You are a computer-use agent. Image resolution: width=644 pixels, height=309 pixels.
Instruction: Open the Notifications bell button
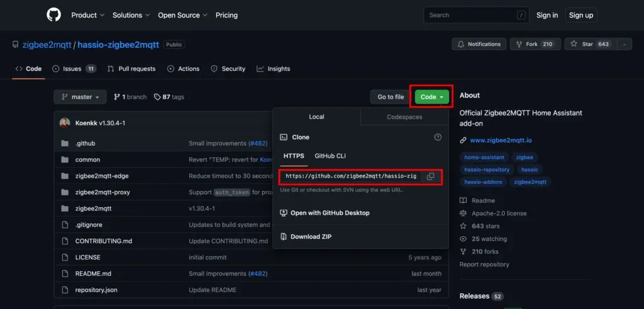[x=479, y=44]
